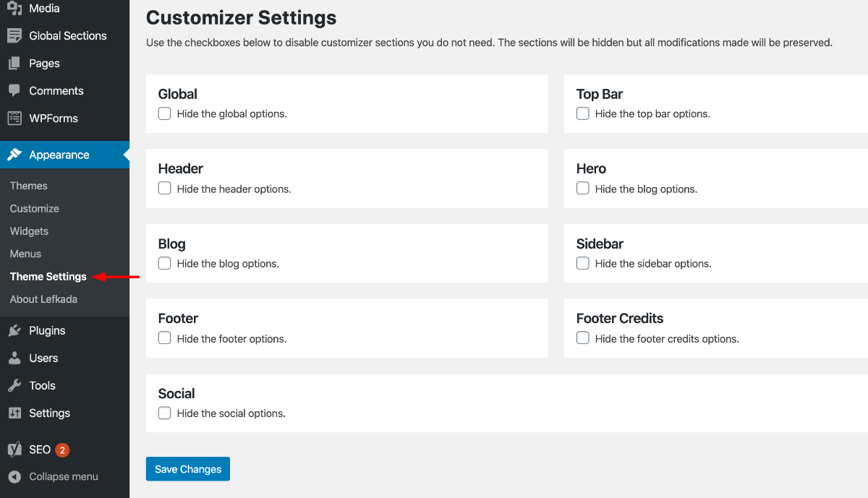
Task: Check Hide the social options box
Action: point(165,413)
